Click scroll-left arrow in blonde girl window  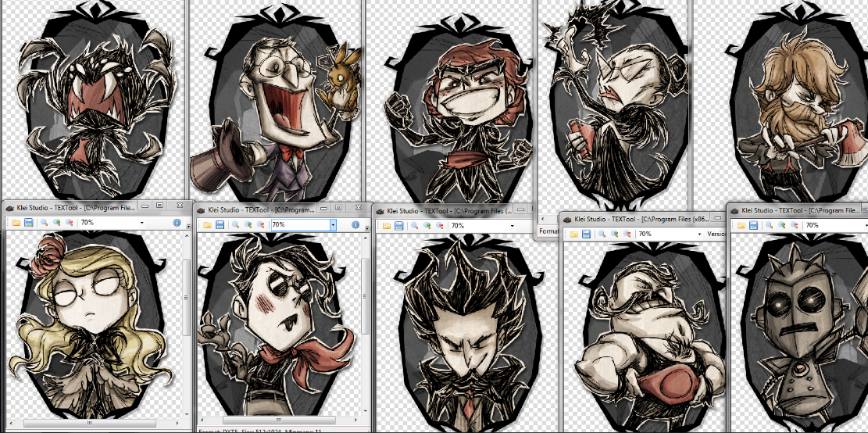10,423
